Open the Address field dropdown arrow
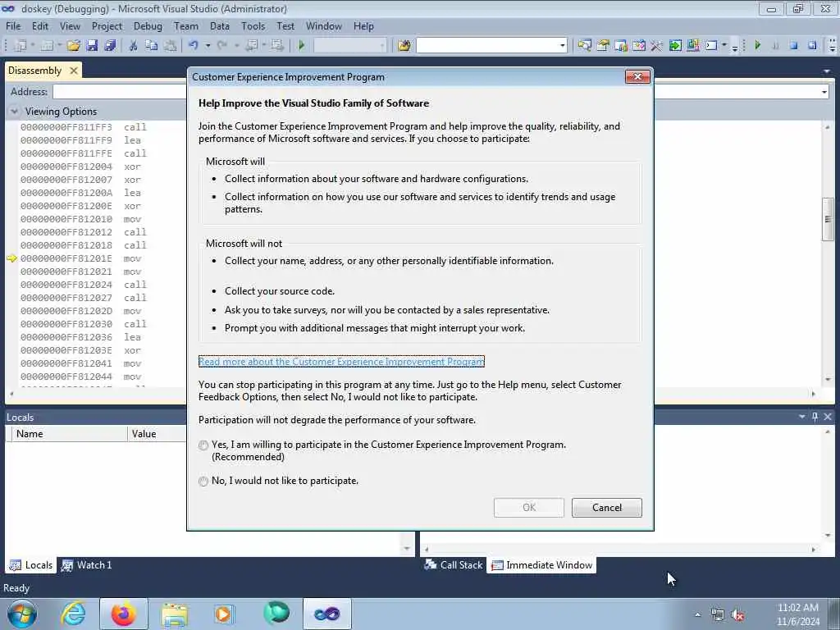 point(824,92)
